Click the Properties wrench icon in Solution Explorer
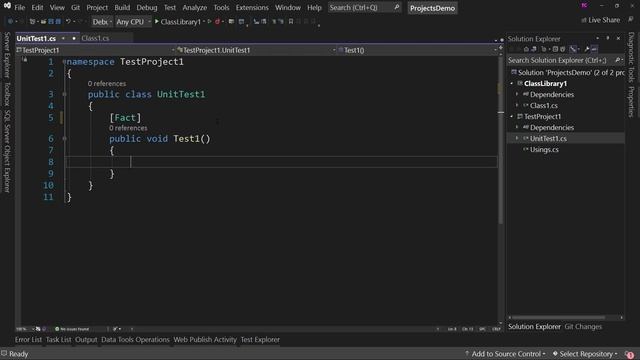 (x=587, y=49)
